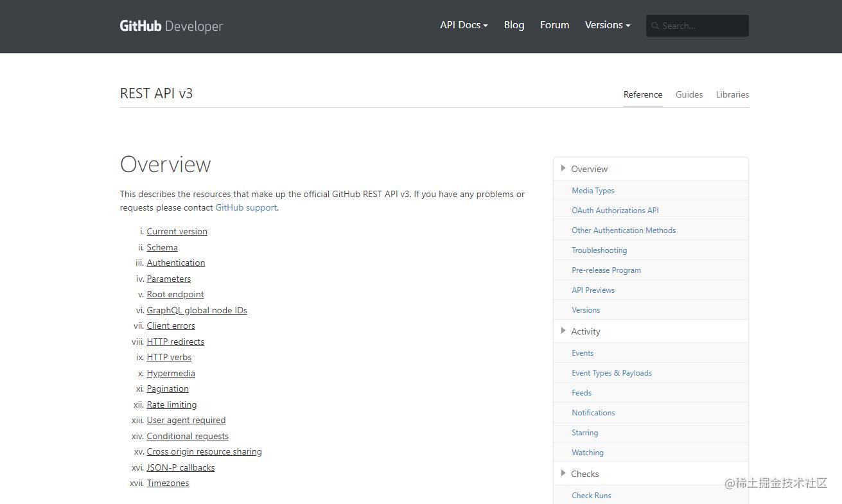
Task: Jump to User agent required section
Action: pyautogui.click(x=186, y=420)
